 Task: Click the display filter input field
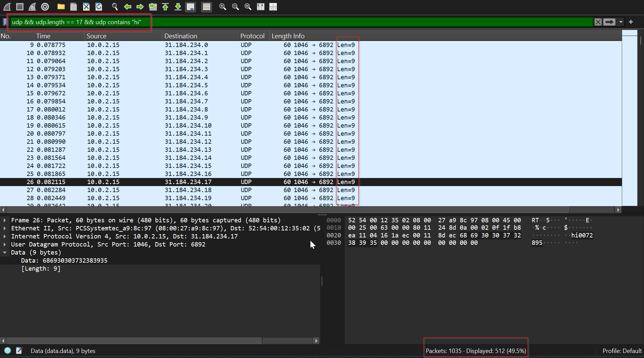[301, 22]
